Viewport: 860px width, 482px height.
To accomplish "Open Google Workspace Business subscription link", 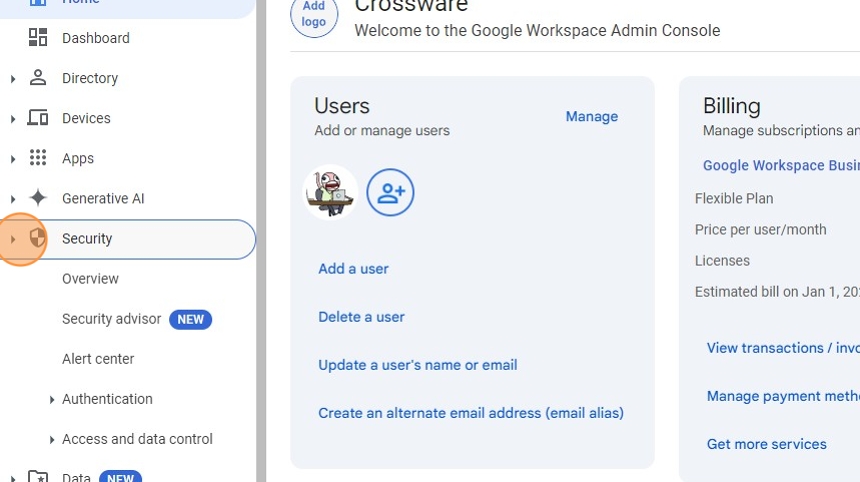I will (x=781, y=165).
